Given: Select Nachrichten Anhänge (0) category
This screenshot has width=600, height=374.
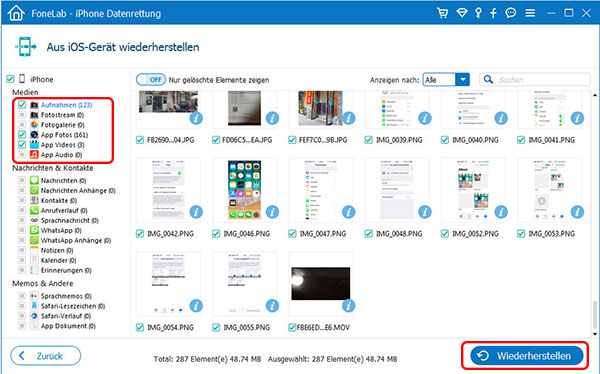Looking at the screenshot, I should point(78,190).
